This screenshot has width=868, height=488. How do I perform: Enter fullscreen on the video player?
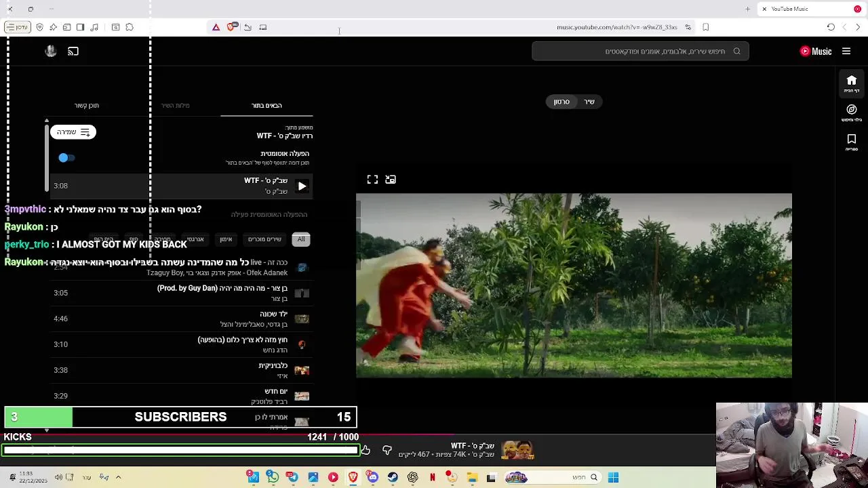pyautogui.click(x=372, y=180)
